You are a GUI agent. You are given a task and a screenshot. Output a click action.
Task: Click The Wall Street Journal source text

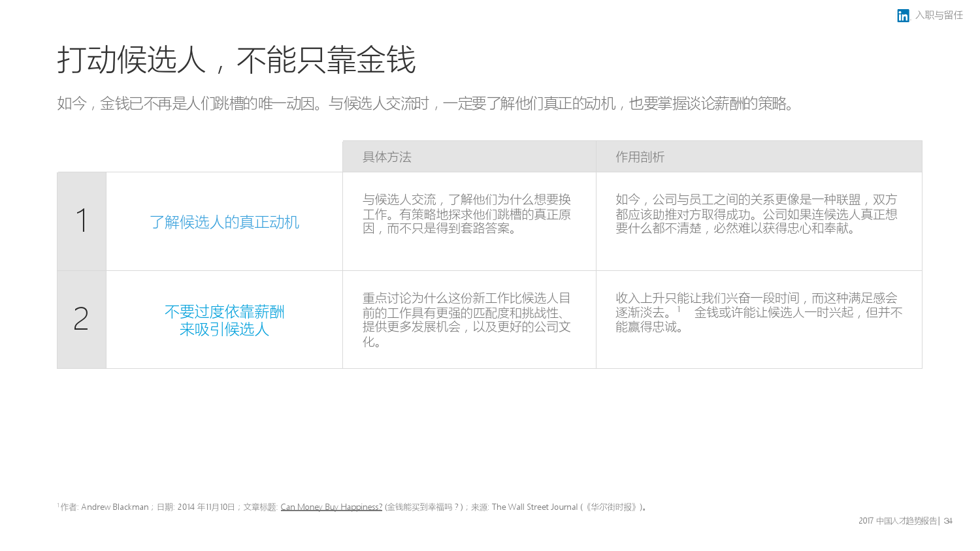534,507
